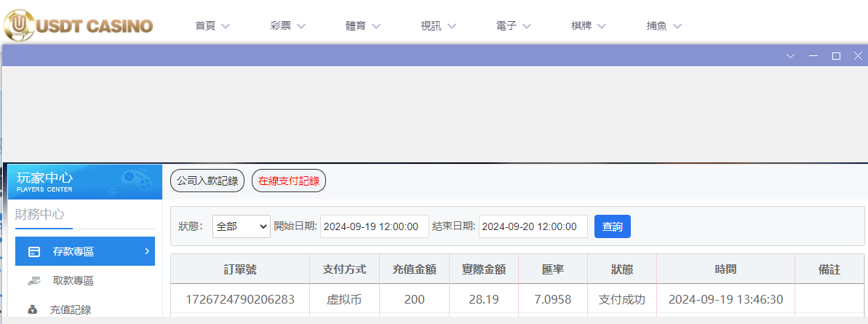Minimize the popup window
Image resolution: width=868 pixels, height=324 pixels.
click(x=813, y=56)
